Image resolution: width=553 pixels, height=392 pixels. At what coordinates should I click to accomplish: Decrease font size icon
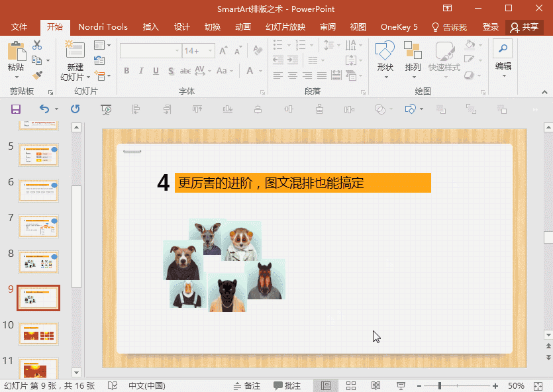pos(238,51)
